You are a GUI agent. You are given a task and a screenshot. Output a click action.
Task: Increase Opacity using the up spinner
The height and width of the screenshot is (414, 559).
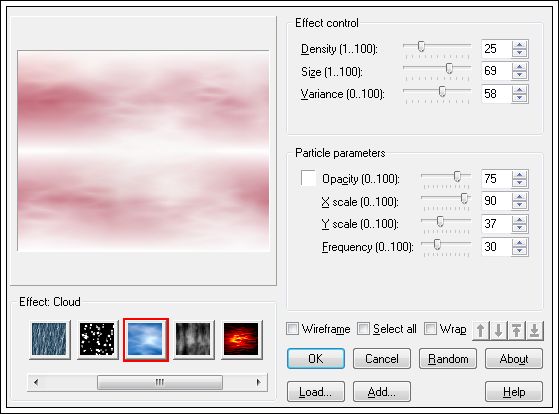(519, 175)
